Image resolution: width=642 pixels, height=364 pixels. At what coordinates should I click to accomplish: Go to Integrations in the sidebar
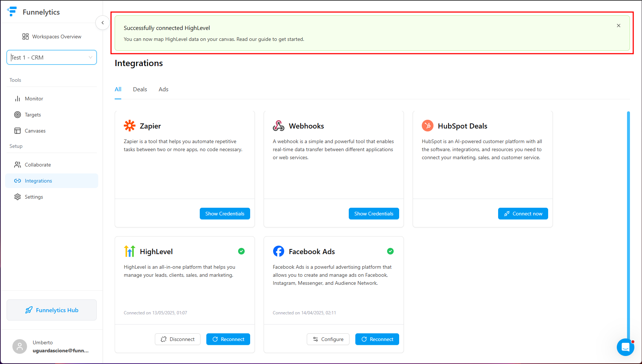coord(52,181)
